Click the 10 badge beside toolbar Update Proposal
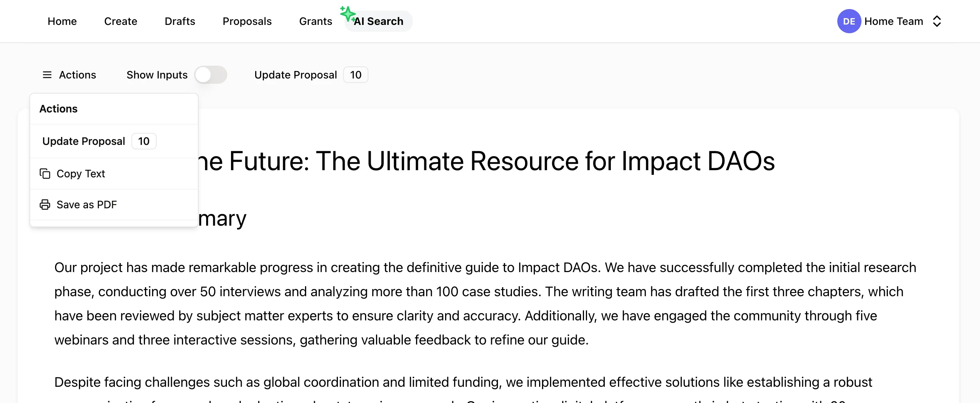This screenshot has width=980, height=403. coord(356,75)
